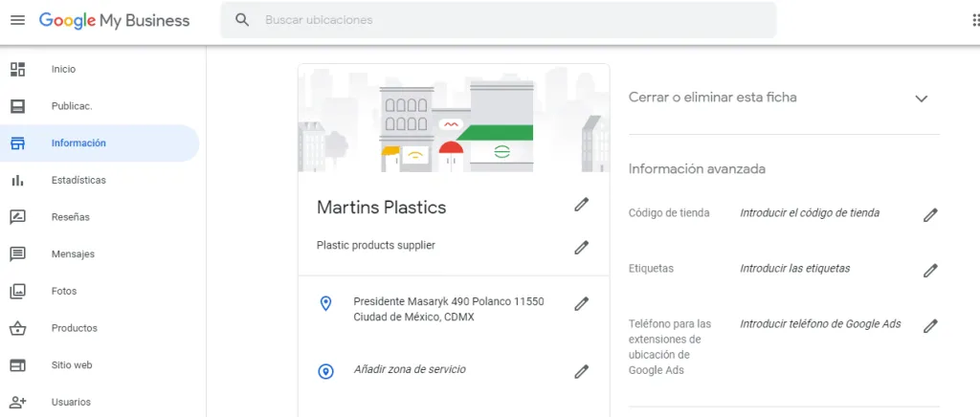Screen dimensions: 980x417
Task: Open Productos section label
Action: click(75, 328)
